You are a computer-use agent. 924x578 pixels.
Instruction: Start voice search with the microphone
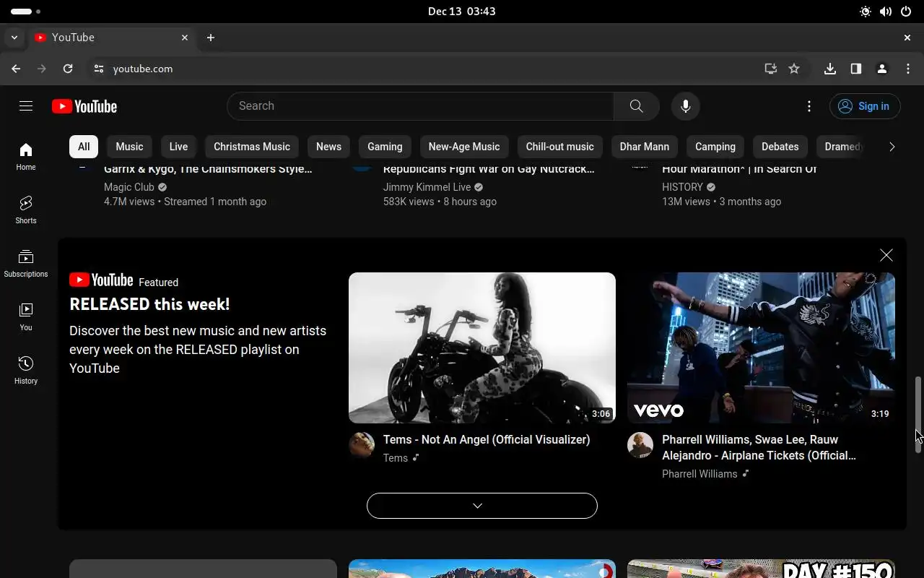(685, 106)
